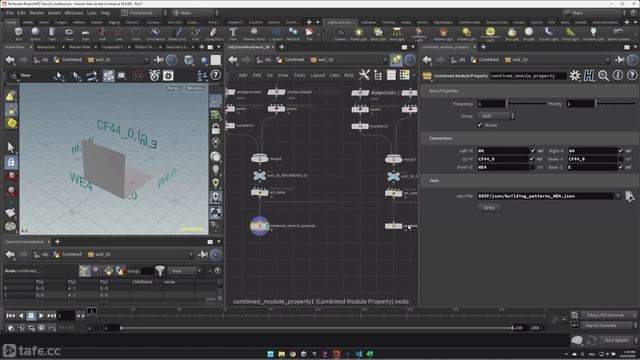
Task: Toggle the Left -X connector checkbox
Action: pos(533,151)
